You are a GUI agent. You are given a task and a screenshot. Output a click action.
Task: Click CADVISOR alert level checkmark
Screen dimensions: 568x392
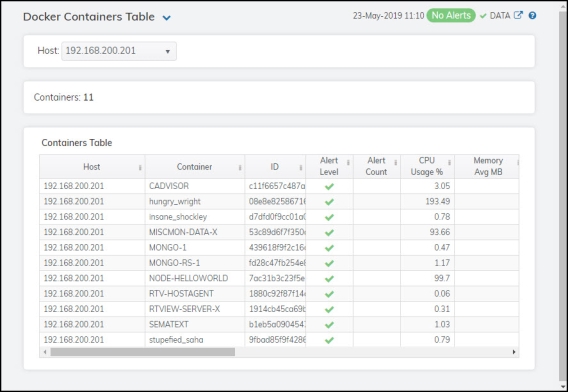point(329,187)
